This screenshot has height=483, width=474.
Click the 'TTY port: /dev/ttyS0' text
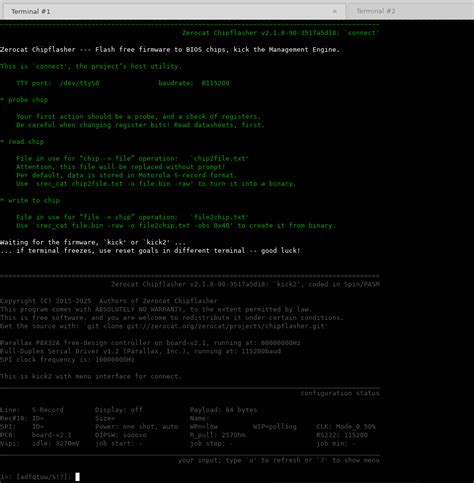[58, 83]
